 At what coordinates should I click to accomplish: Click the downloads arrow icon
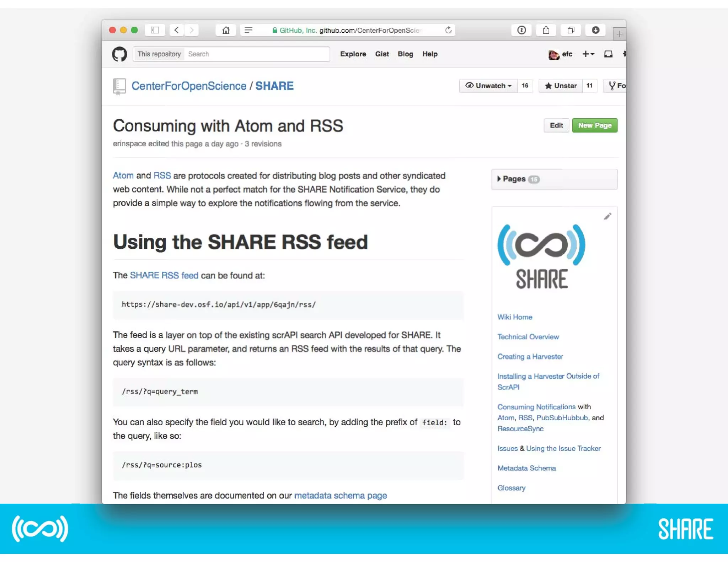point(595,30)
